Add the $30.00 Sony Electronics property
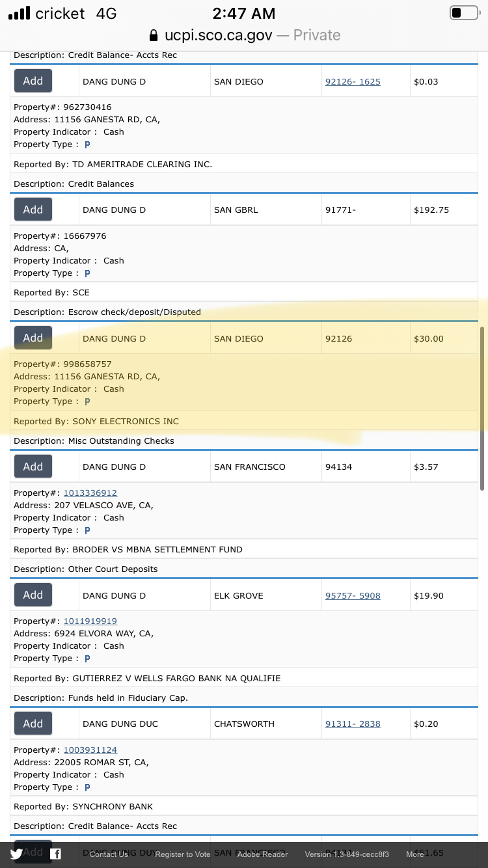Image resolution: width=488 pixels, height=868 pixels. pyautogui.click(x=33, y=338)
